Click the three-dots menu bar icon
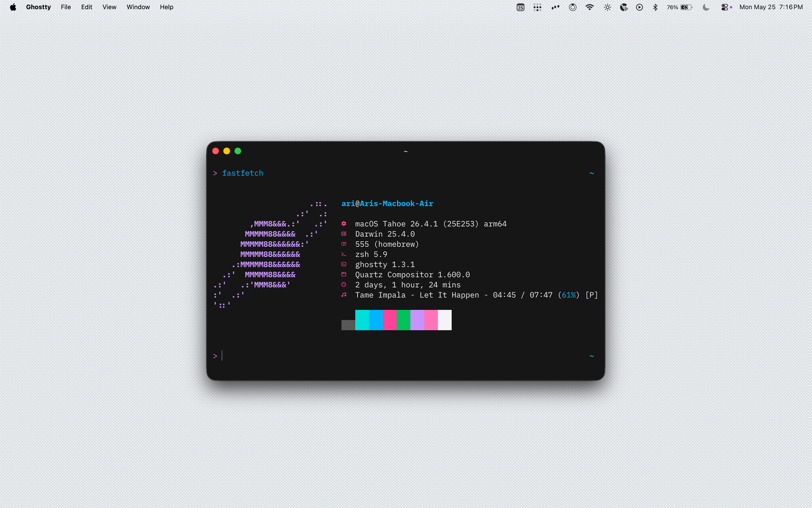Viewport: 812px width, 508px height. (x=555, y=7)
